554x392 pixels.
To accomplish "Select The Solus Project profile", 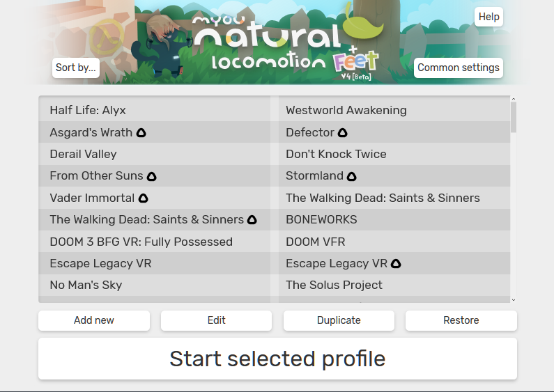I will pos(394,285).
